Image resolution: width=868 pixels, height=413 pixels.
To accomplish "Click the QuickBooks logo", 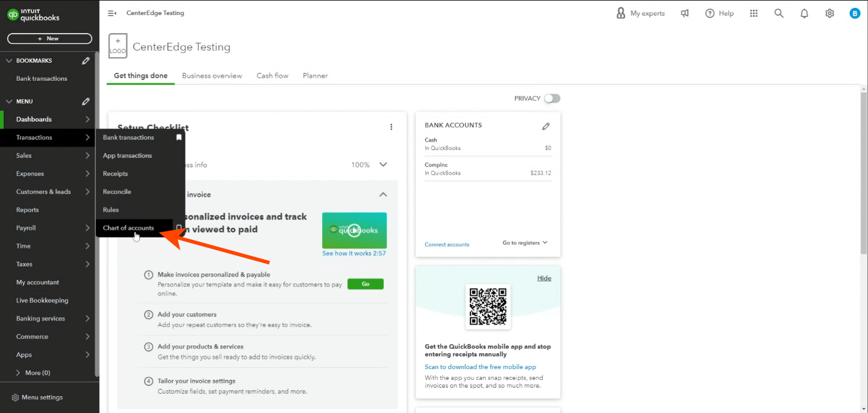I will [x=34, y=14].
